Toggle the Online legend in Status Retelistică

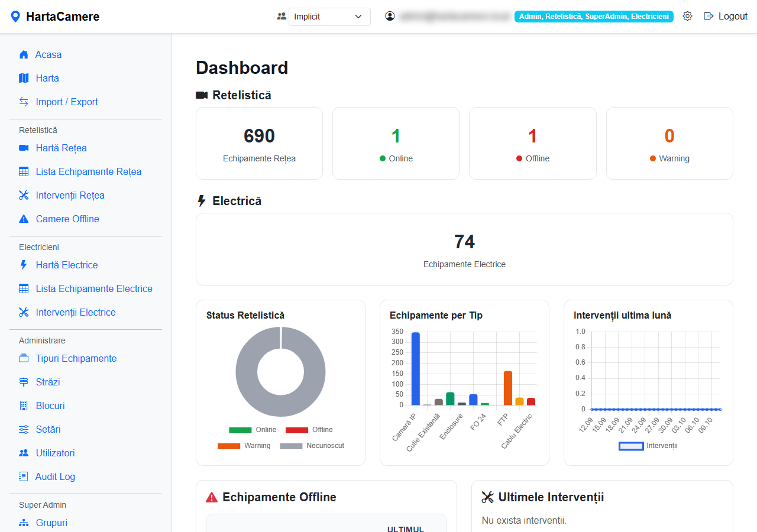click(x=253, y=430)
